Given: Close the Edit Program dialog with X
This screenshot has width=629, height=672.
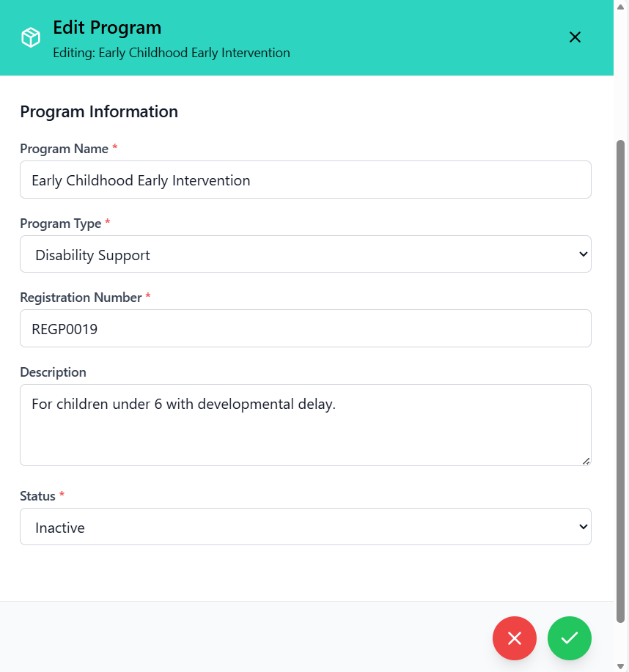Looking at the screenshot, I should [x=575, y=37].
